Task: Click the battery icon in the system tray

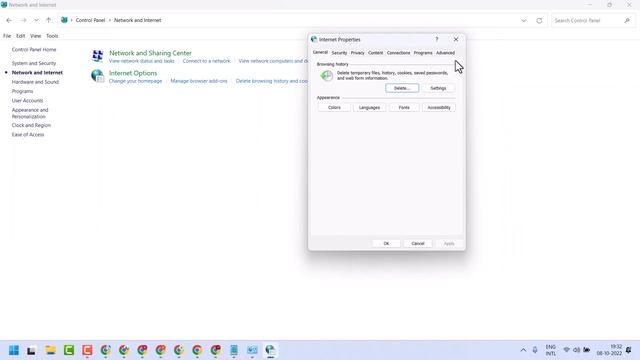Action: click(x=587, y=350)
